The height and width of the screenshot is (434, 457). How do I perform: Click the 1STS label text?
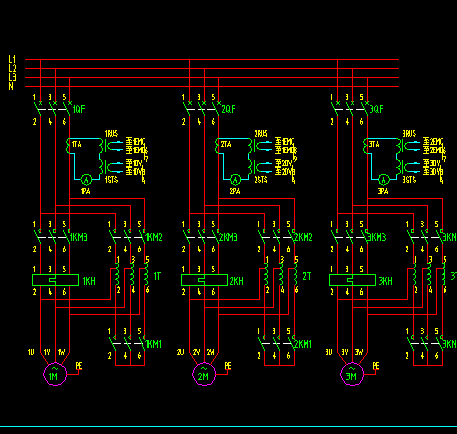(111, 180)
